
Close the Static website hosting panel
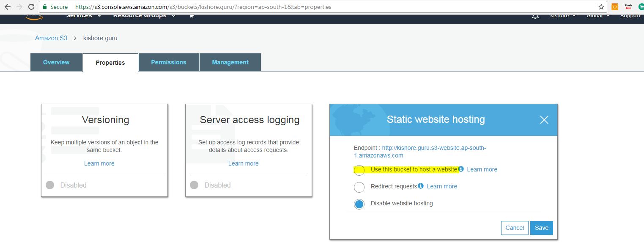click(544, 120)
